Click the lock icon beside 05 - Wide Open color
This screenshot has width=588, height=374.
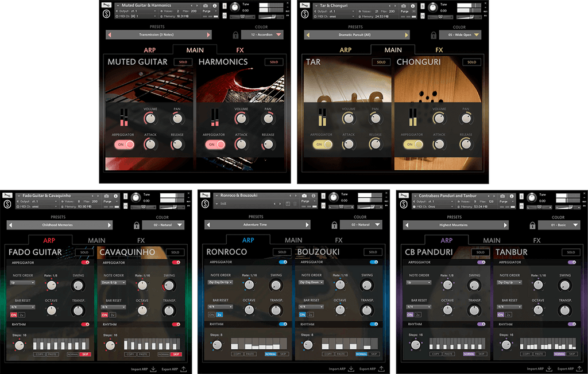(x=434, y=35)
